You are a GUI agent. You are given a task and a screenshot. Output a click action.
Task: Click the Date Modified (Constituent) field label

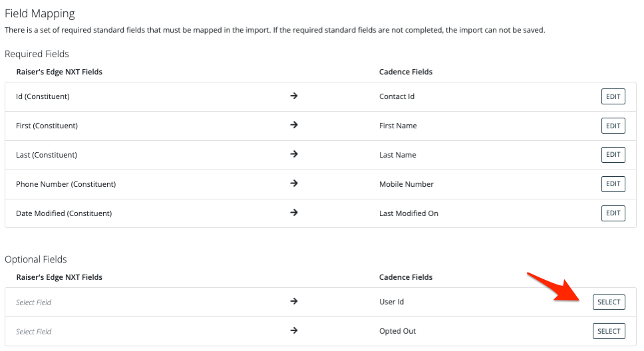coord(64,213)
